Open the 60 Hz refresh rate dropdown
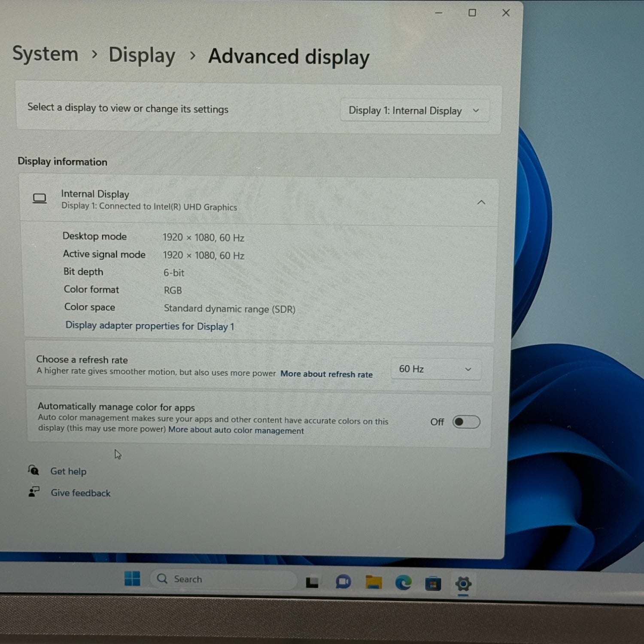644x644 pixels. [x=435, y=369]
